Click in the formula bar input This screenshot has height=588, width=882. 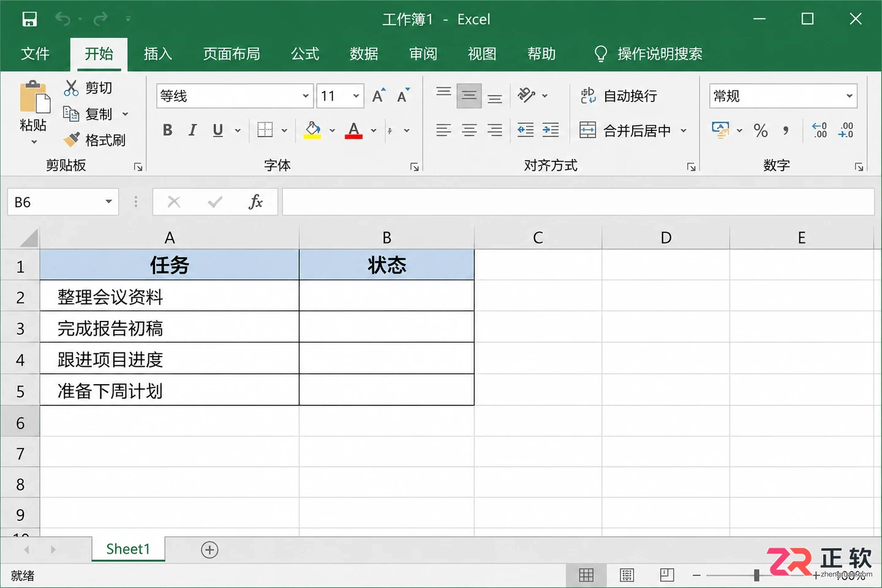tap(578, 202)
